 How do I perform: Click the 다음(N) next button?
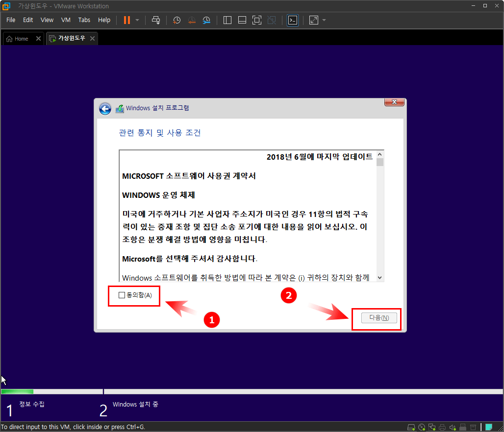379,318
